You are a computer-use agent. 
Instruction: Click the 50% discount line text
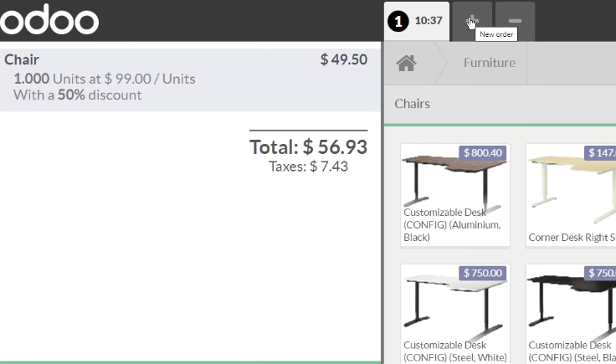click(77, 95)
